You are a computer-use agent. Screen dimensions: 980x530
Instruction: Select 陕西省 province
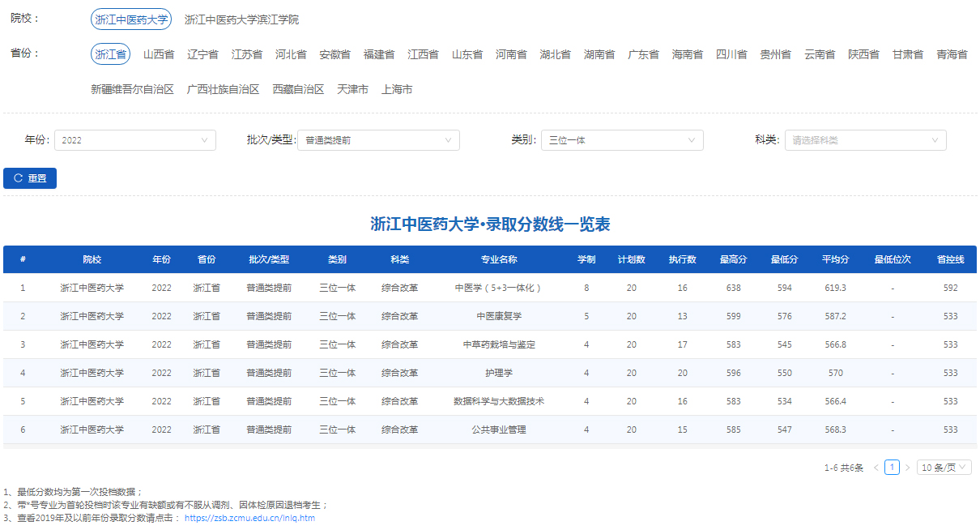point(863,54)
